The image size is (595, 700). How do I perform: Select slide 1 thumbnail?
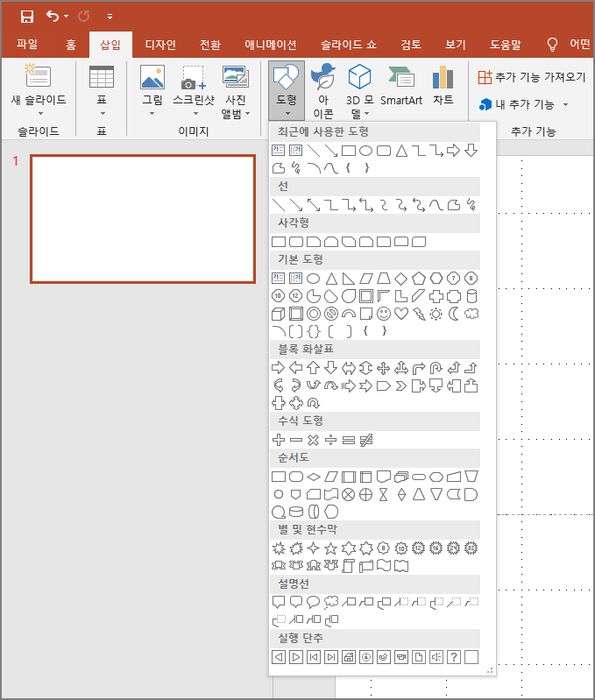[x=143, y=219]
